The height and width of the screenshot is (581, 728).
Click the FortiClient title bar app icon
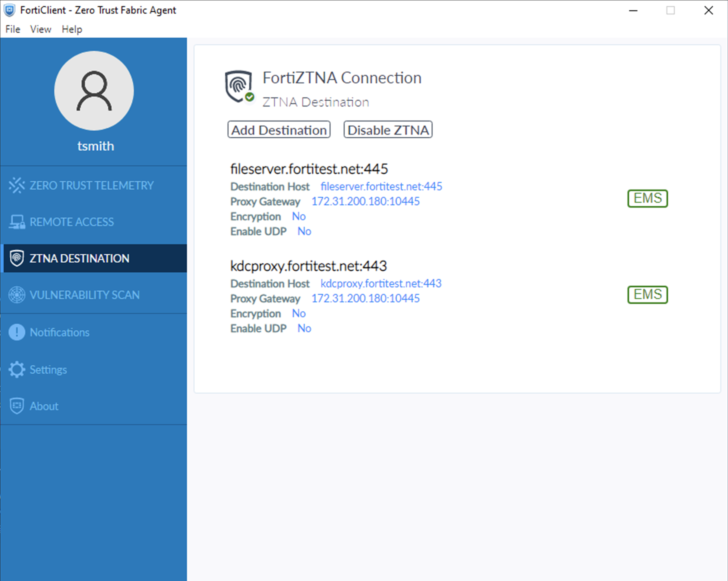[10, 10]
